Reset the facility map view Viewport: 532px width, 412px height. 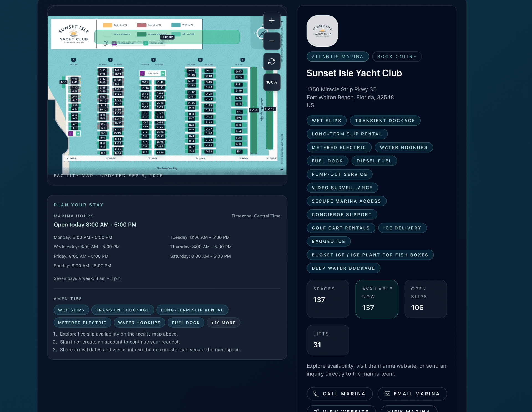[x=272, y=62]
